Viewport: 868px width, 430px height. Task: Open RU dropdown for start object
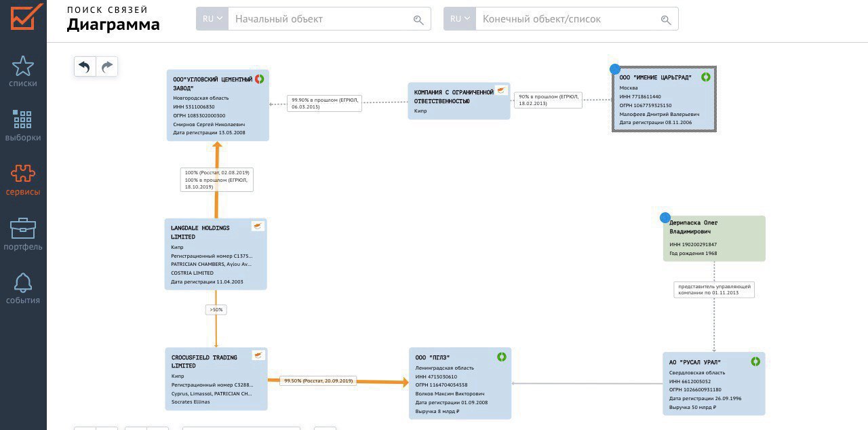click(x=212, y=19)
